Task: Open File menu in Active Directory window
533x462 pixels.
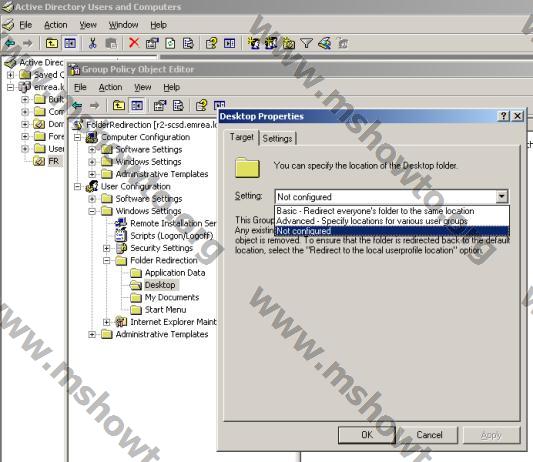Action: (25, 25)
